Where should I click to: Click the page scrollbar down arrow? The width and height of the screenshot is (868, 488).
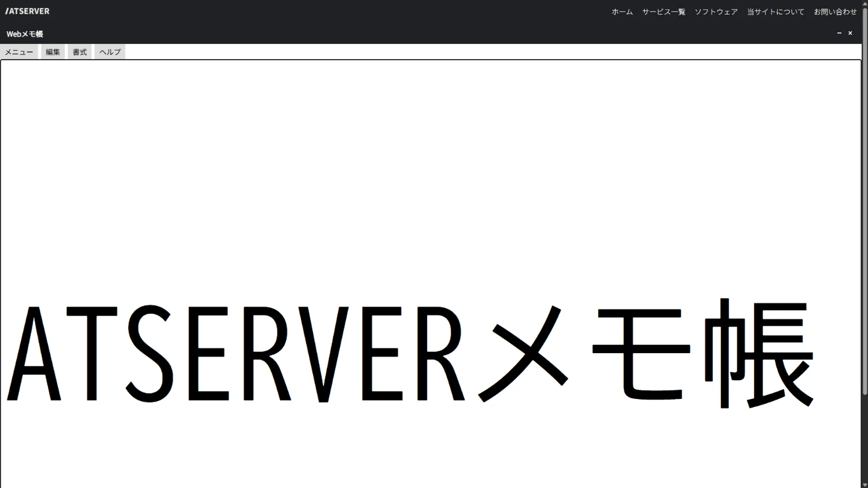click(x=865, y=485)
